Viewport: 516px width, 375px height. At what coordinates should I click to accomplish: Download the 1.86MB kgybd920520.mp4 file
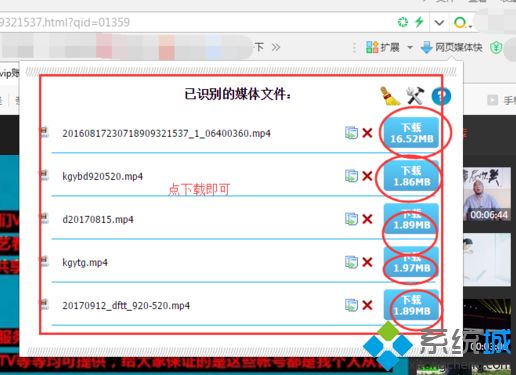pos(411,176)
